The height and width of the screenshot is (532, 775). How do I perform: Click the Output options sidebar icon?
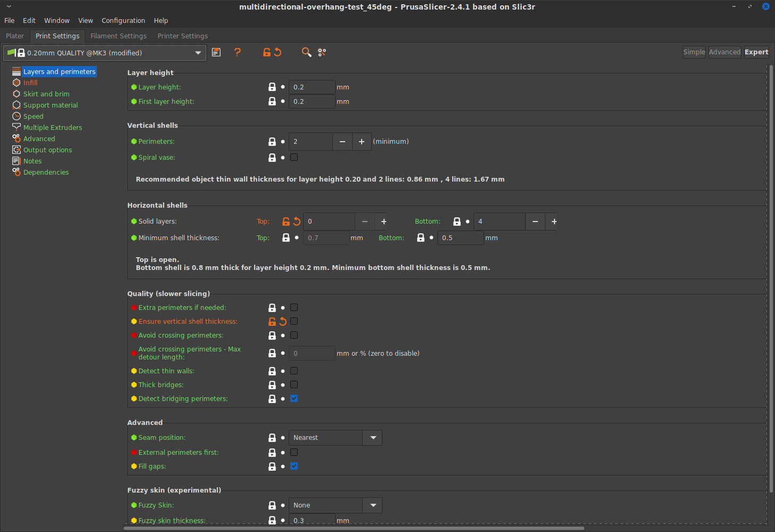click(17, 150)
